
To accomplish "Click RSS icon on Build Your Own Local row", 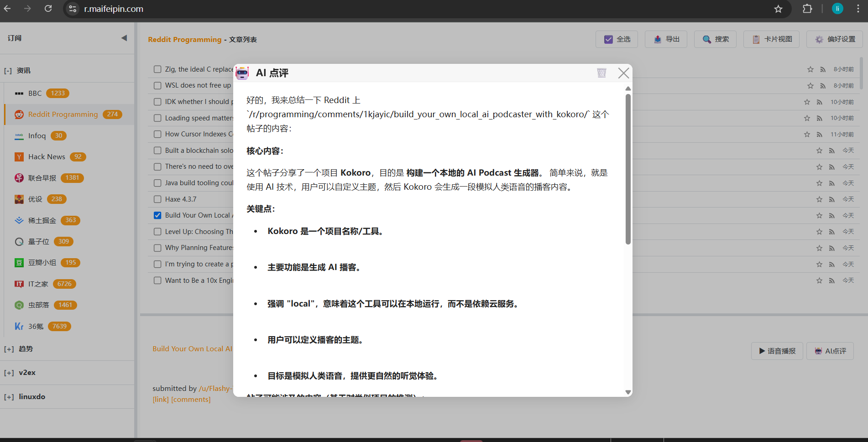I will [831, 215].
